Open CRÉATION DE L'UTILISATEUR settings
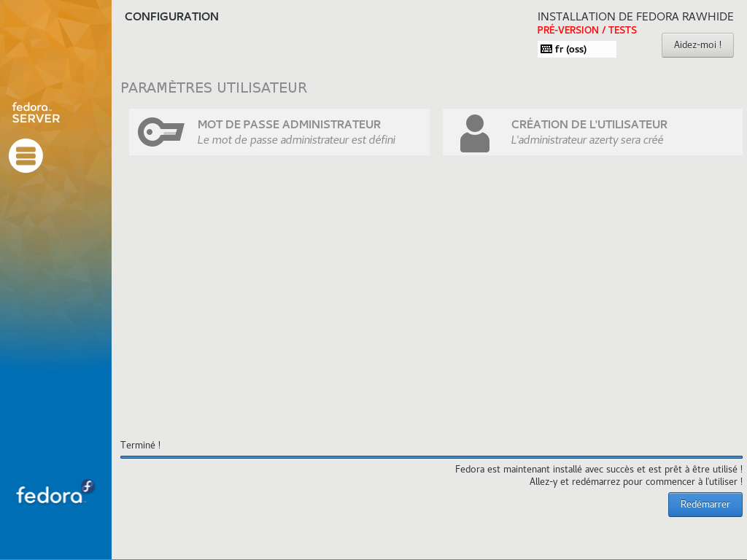Screen dimensions: 747x560 [x=592, y=132]
